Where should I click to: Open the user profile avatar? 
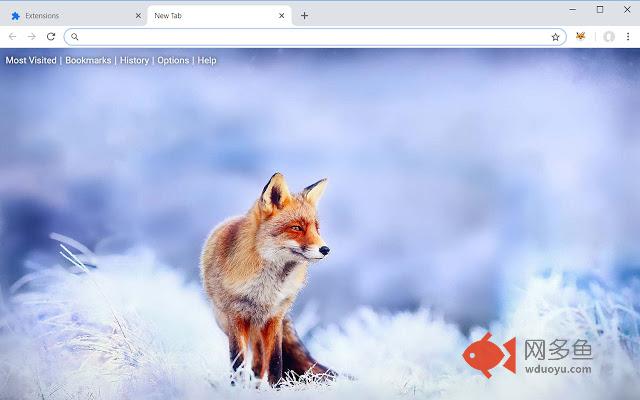pyautogui.click(x=609, y=37)
